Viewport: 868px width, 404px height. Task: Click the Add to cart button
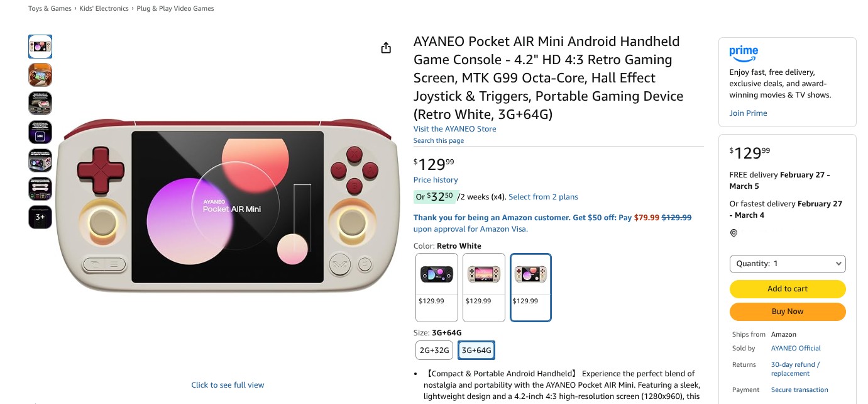click(x=788, y=289)
